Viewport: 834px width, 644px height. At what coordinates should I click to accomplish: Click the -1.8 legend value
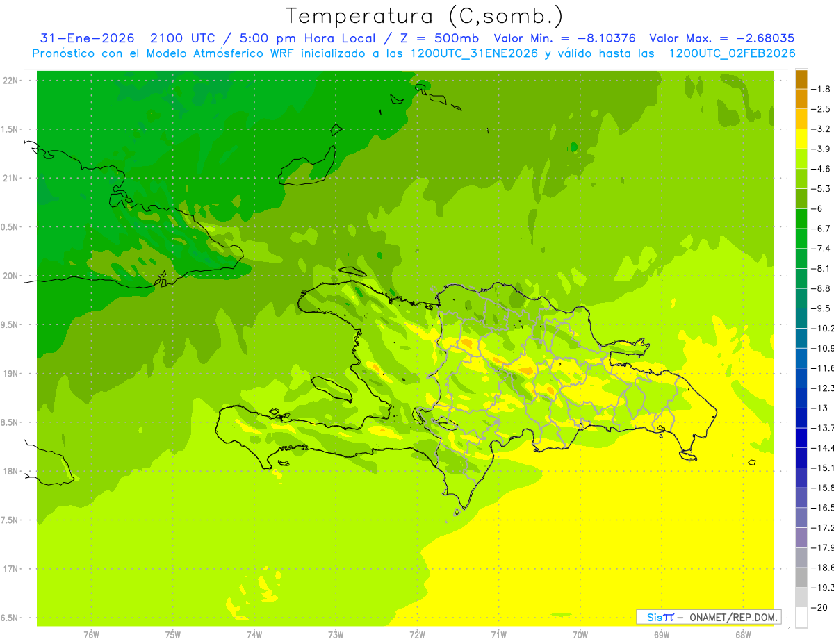pos(822,89)
